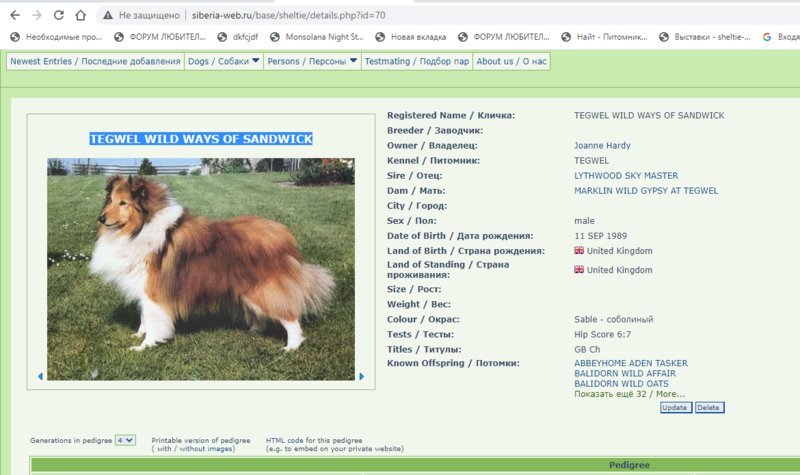Focus the address bar URL
Image resolution: width=800 pixels, height=475 pixels.
click(288, 15)
